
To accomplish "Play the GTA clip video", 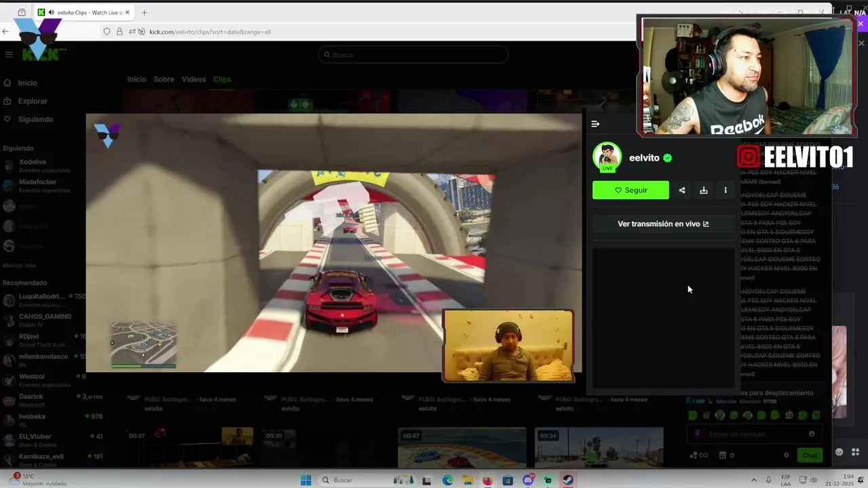I will pos(334,243).
